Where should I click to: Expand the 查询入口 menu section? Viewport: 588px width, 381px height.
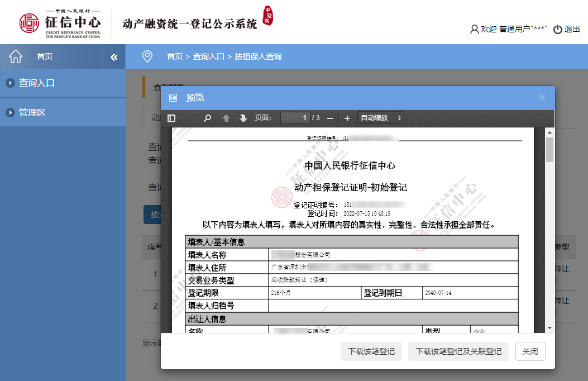tap(37, 83)
